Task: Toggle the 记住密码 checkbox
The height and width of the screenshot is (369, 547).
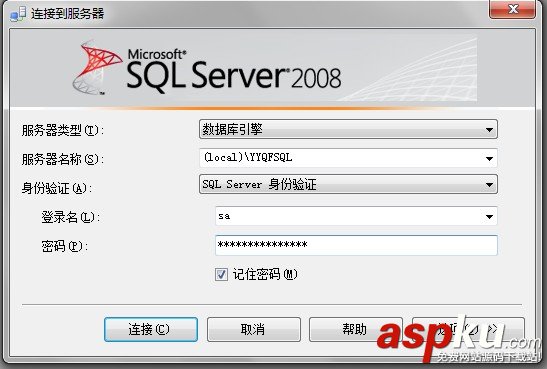Action: click(x=221, y=274)
